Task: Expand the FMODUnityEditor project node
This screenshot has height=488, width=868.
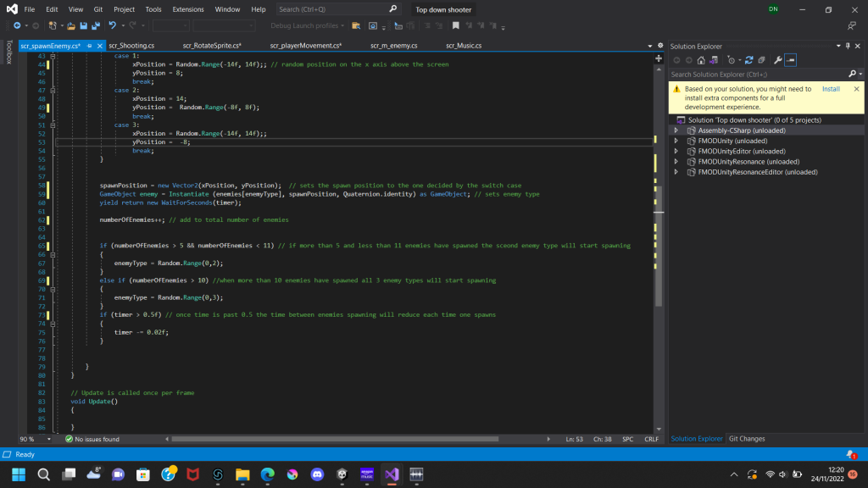Action: pos(676,151)
